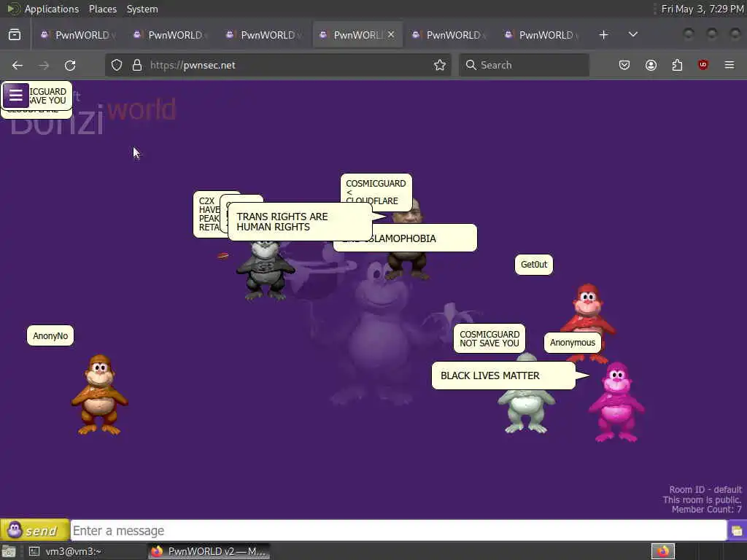Open Pocket save icon
This screenshot has width=747, height=560.
(624, 65)
